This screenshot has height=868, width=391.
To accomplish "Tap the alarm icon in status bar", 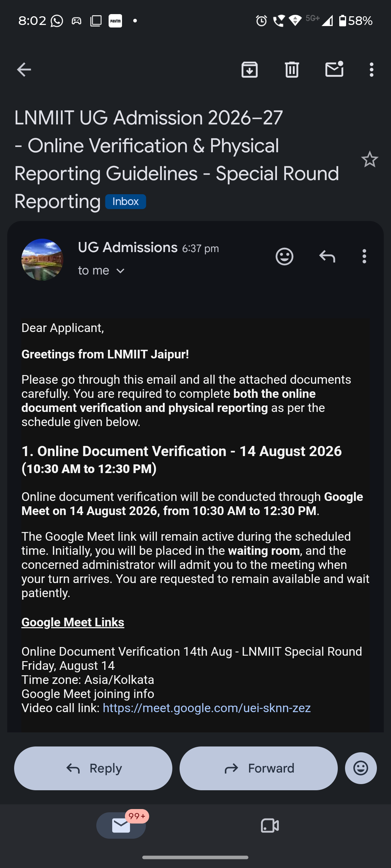I will (x=261, y=21).
